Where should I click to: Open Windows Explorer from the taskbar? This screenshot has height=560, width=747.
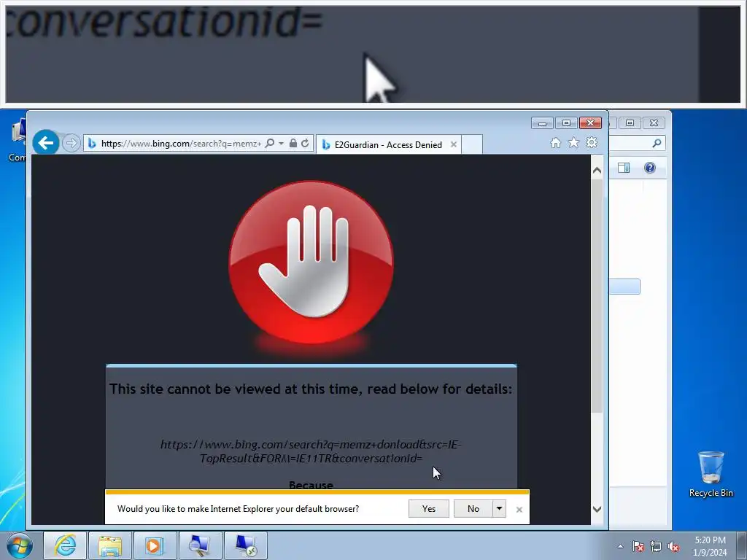click(110, 545)
